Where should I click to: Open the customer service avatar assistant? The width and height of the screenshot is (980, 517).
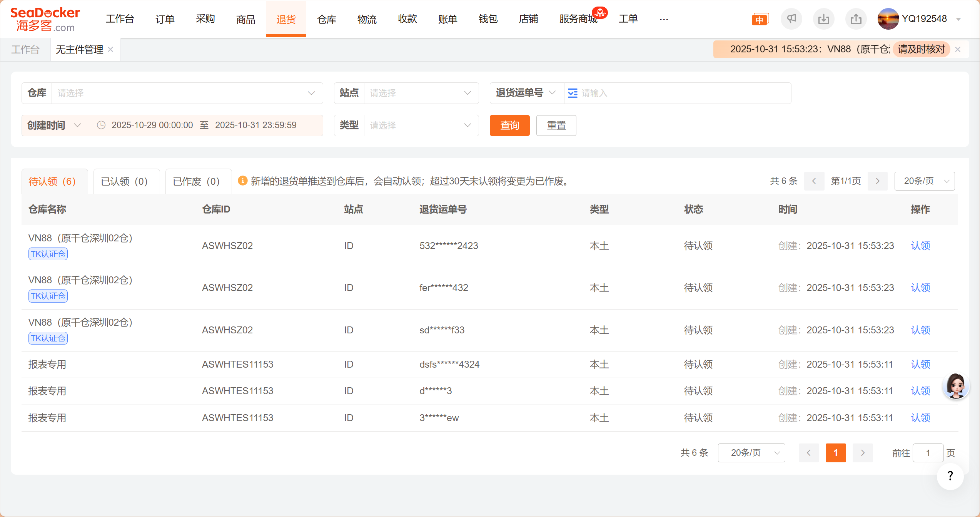[x=956, y=385]
